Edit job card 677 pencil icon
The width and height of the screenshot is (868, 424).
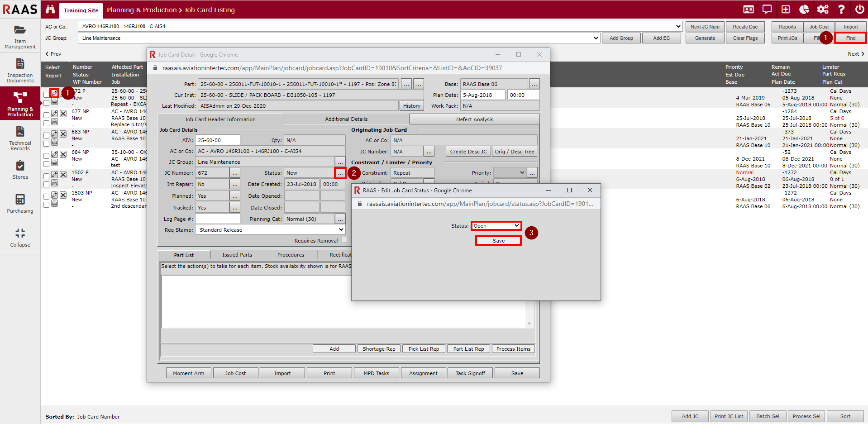(54, 114)
